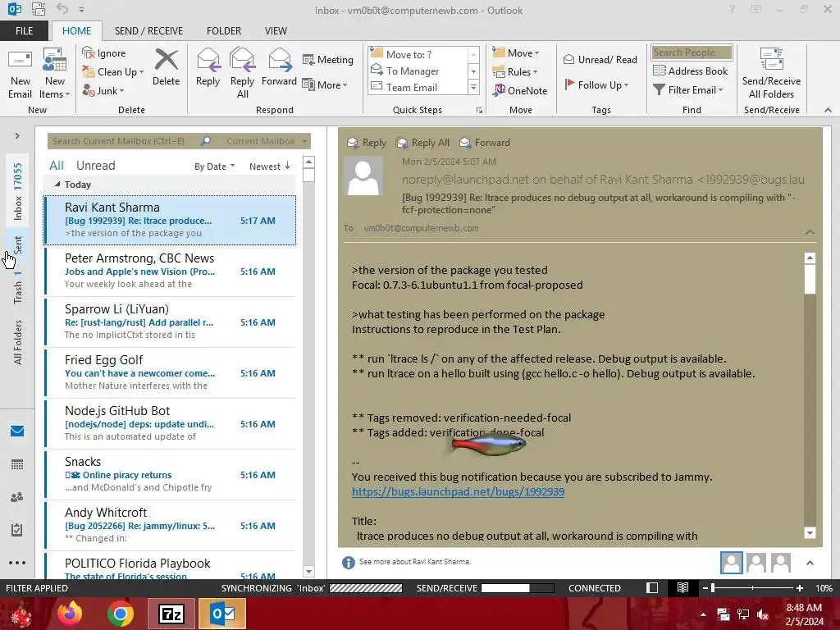This screenshot has height=630, width=840.
Task: Collapse the message header
Action: [x=810, y=232]
